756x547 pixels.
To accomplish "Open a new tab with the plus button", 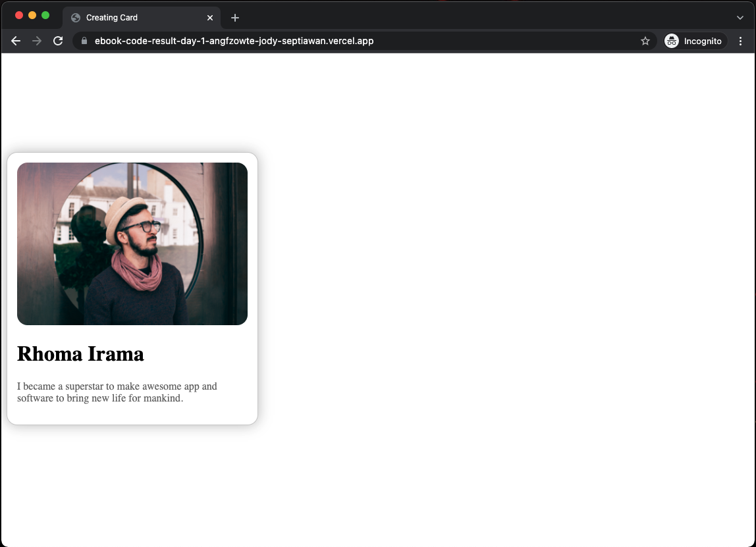I will click(235, 18).
